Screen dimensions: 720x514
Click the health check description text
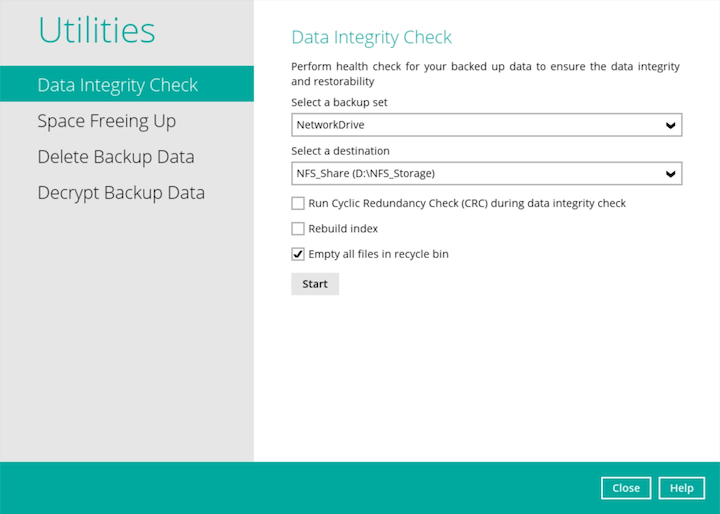(x=485, y=73)
